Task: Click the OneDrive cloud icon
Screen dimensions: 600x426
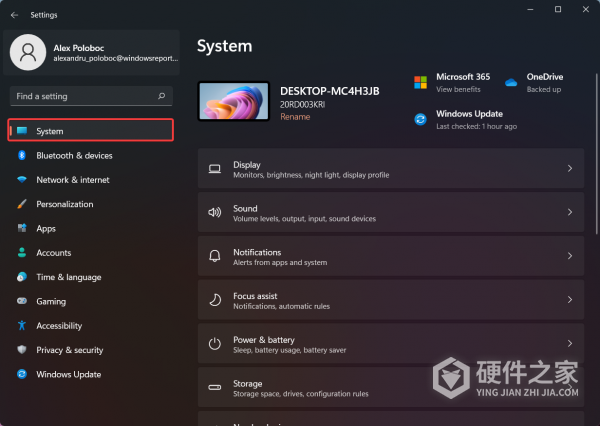Action: coord(510,82)
